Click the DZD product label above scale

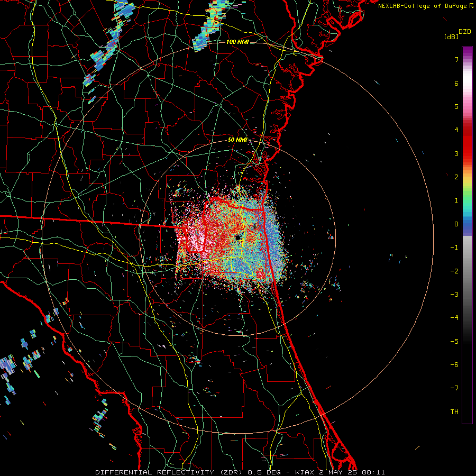(465, 32)
